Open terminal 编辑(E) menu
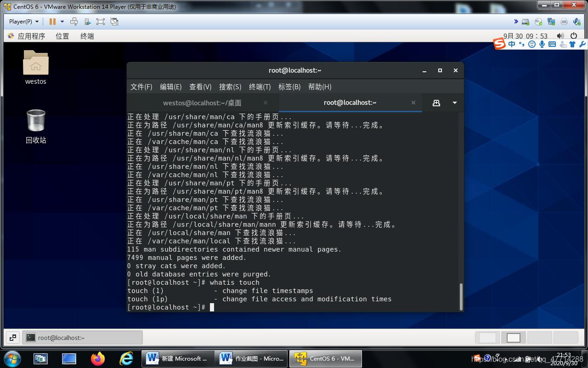 [x=171, y=86]
